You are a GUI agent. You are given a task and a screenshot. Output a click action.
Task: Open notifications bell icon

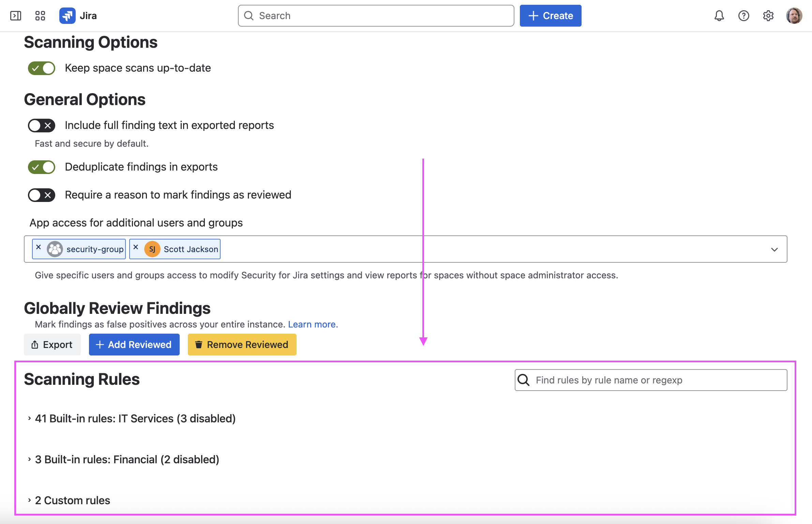click(719, 16)
